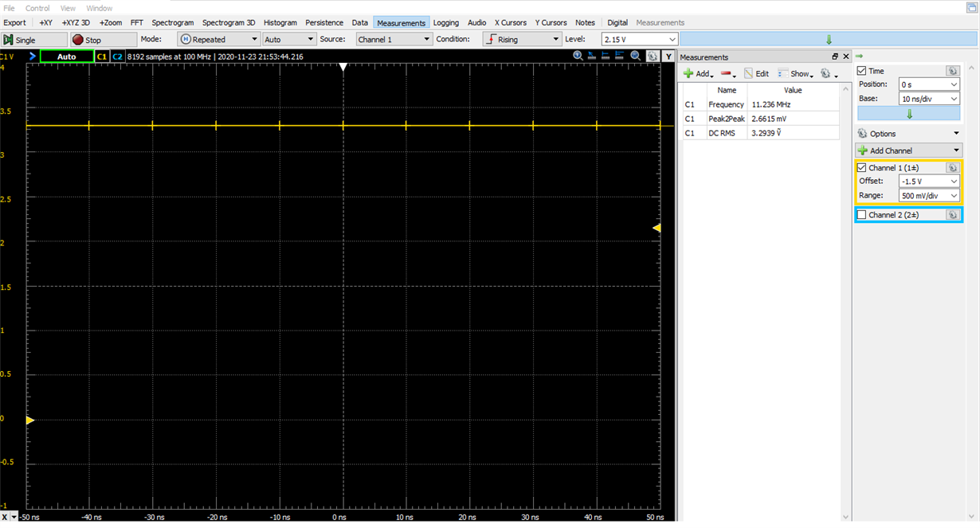This screenshot has height=528, width=980.
Task: Open the +Zoom view
Action: (111, 22)
